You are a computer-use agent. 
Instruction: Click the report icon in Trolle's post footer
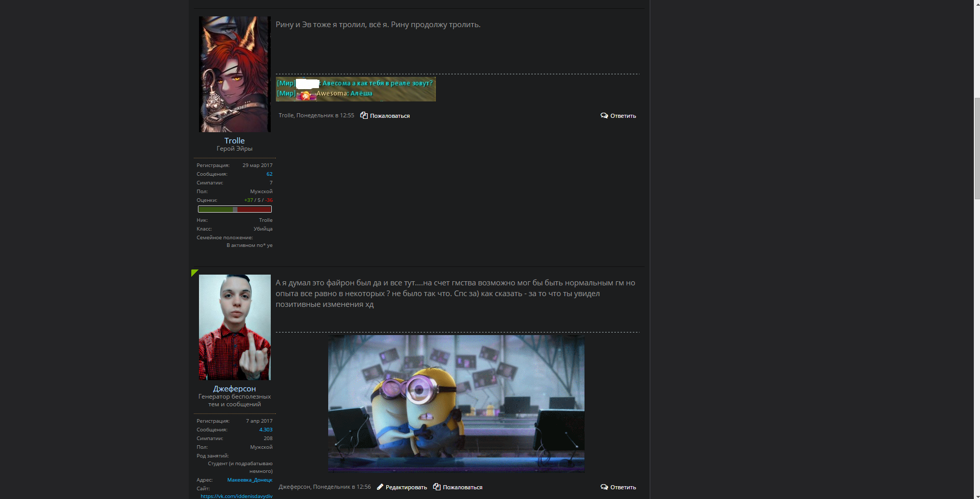(x=364, y=115)
